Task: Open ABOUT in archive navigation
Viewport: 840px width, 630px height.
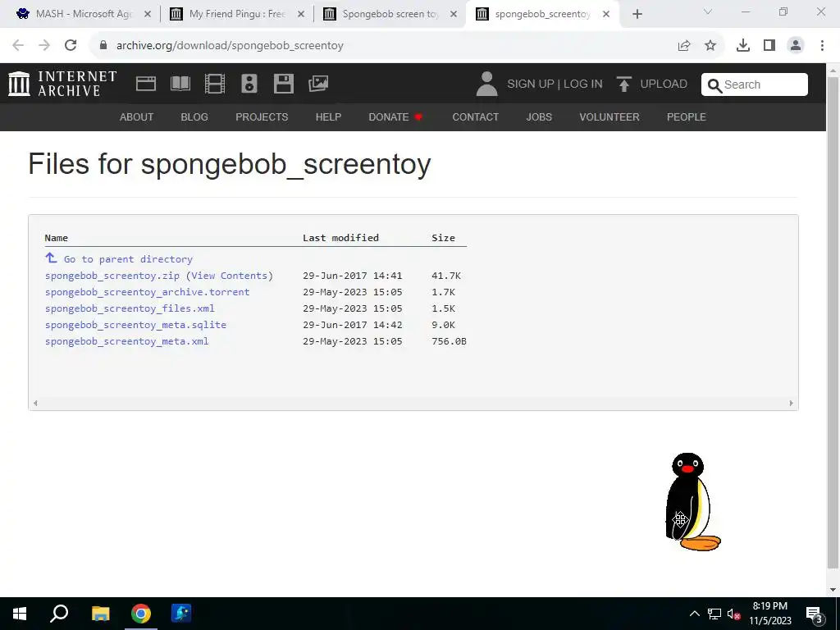Action: pyautogui.click(x=137, y=116)
